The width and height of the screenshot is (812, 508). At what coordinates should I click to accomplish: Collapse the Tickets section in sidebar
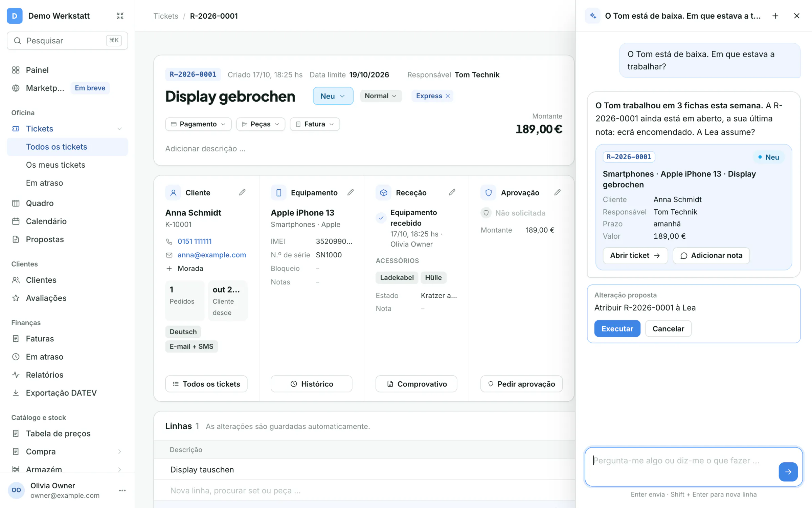coord(119,129)
